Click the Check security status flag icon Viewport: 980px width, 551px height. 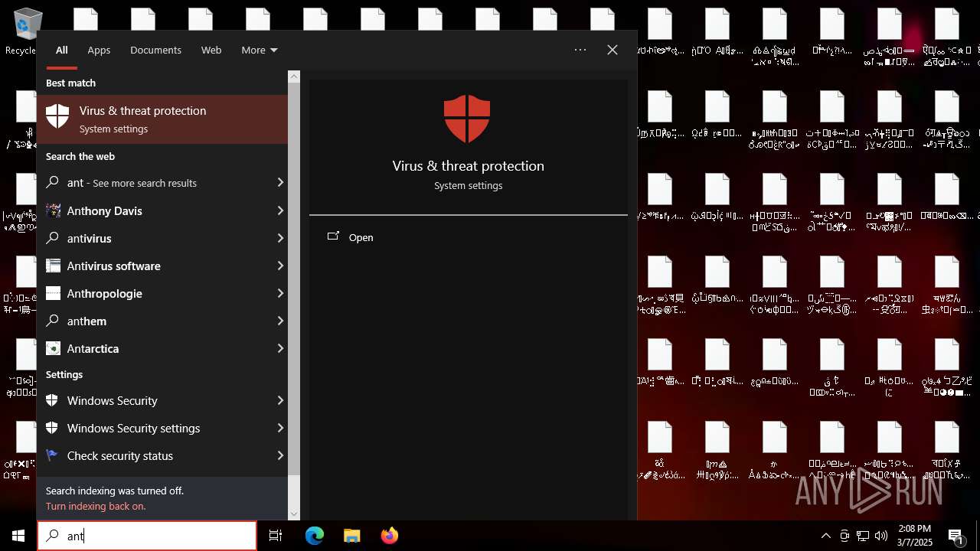pos(52,455)
